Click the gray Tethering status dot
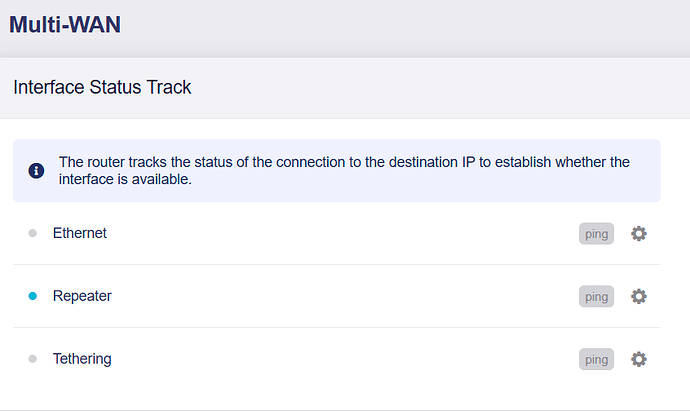The image size is (690, 411). [x=33, y=359]
